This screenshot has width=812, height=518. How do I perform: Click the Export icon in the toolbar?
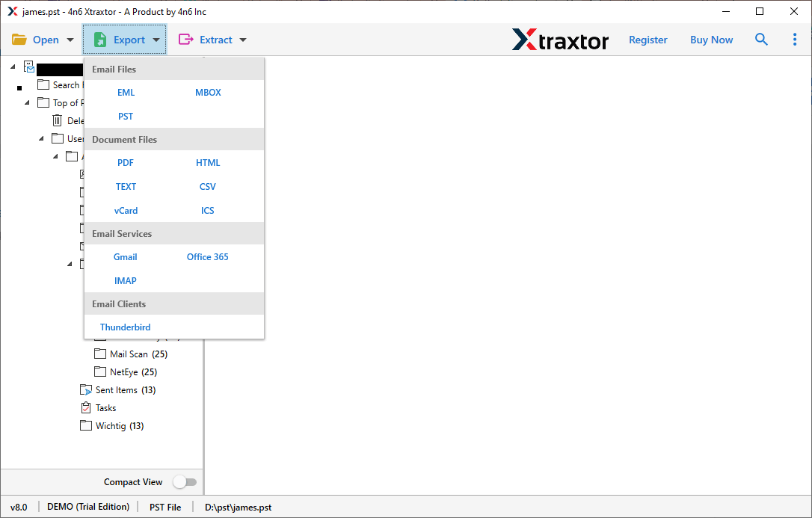(101, 39)
